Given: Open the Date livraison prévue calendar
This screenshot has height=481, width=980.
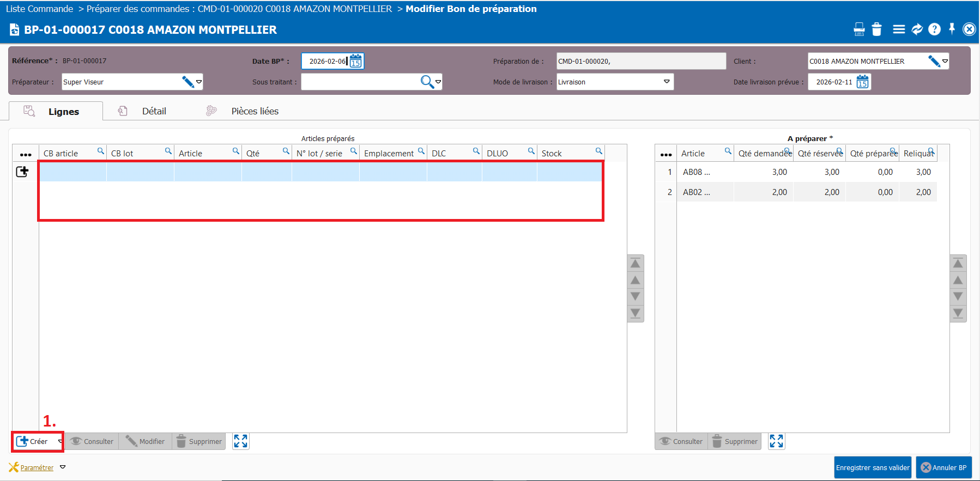Looking at the screenshot, I should point(862,82).
